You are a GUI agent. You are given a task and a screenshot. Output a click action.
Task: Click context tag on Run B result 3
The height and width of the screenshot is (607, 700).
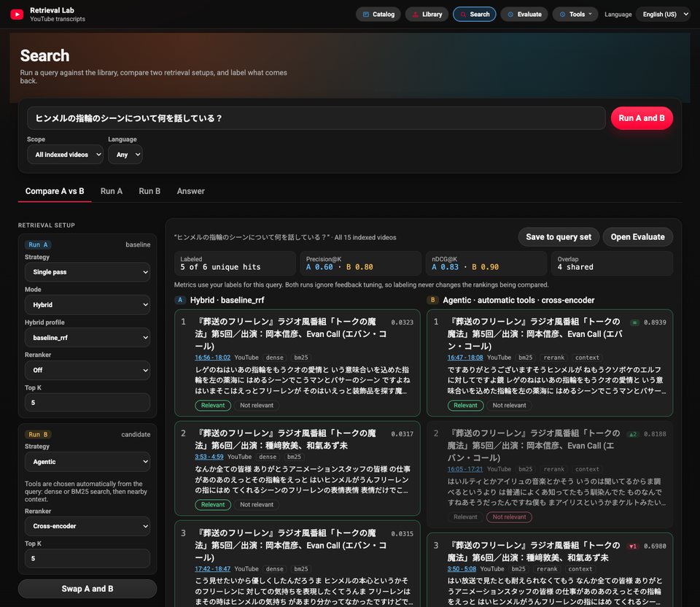pos(580,568)
